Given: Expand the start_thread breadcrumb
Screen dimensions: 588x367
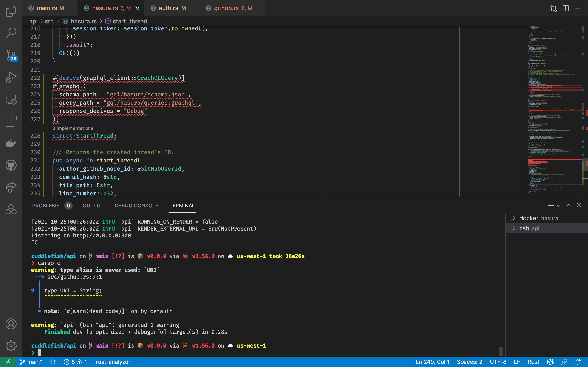Looking at the screenshot, I should click(x=130, y=21).
